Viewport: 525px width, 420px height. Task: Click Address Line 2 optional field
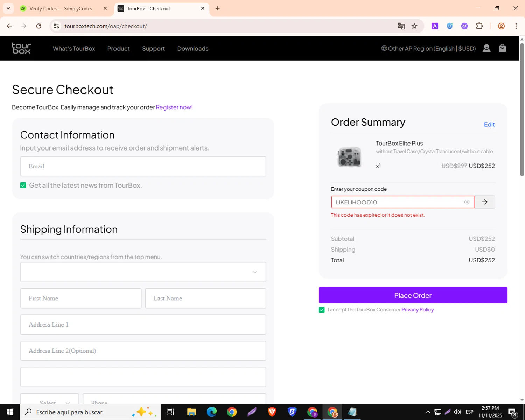[x=143, y=351]
